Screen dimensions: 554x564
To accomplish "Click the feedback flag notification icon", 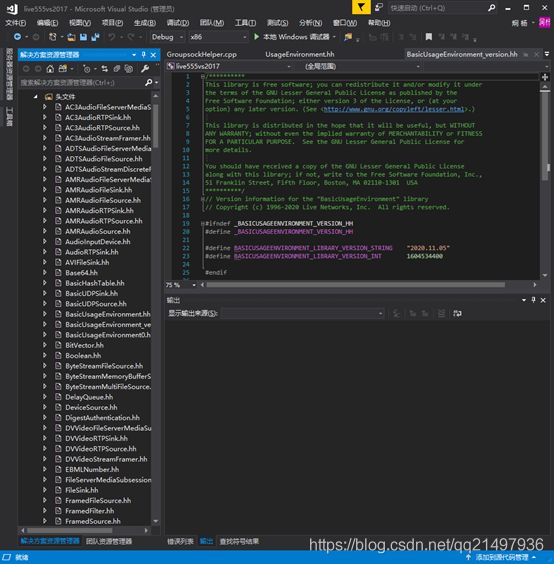I will pyautogui.click(x=361, y=7).
